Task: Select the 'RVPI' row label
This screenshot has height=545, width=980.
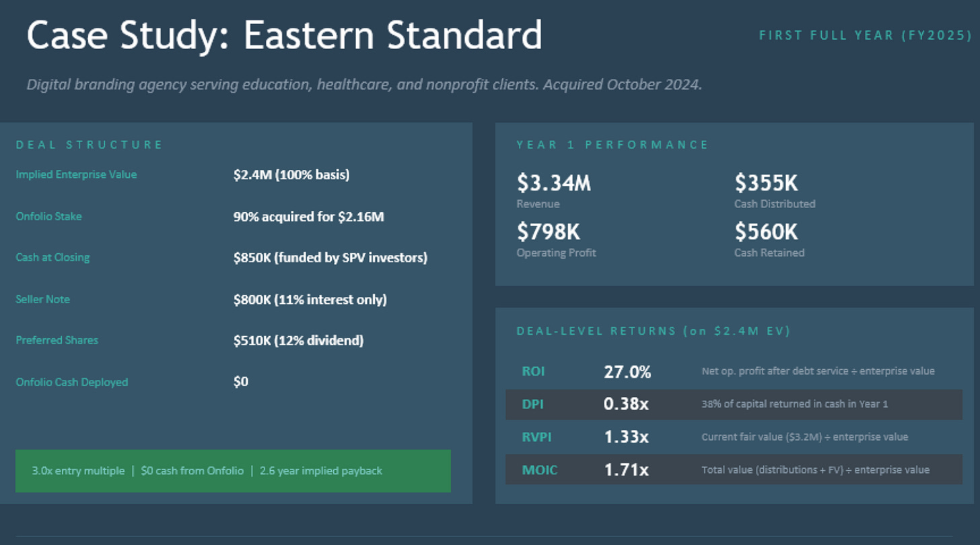Action: 536,437
